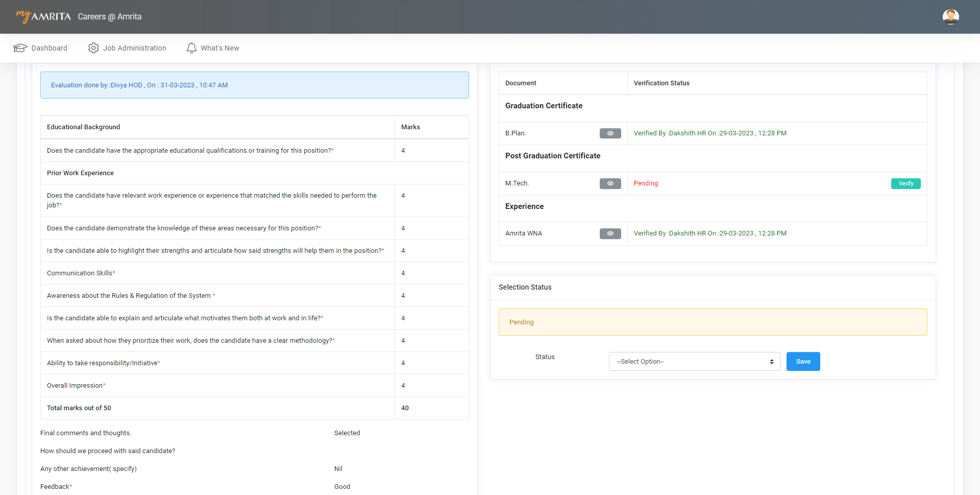Screen dimensions: 980x495
Task: Click the What's New bell icon
Action: pyautogui.click(x=191, y=48)
